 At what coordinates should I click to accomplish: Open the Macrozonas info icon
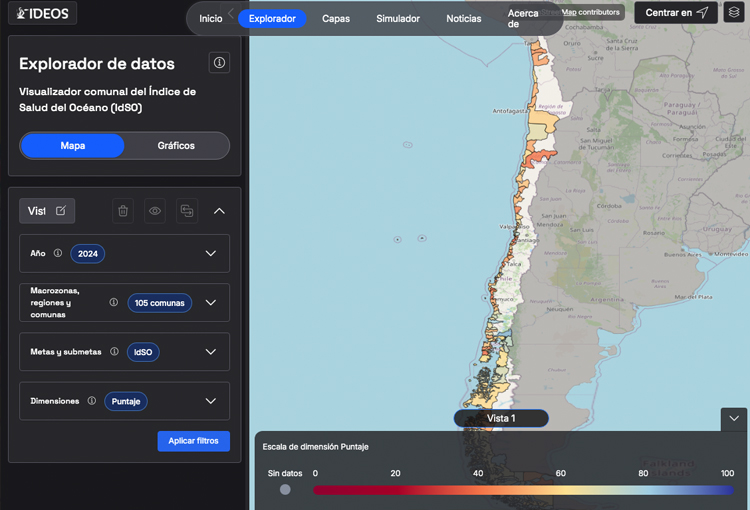click(x=114, y=302)
